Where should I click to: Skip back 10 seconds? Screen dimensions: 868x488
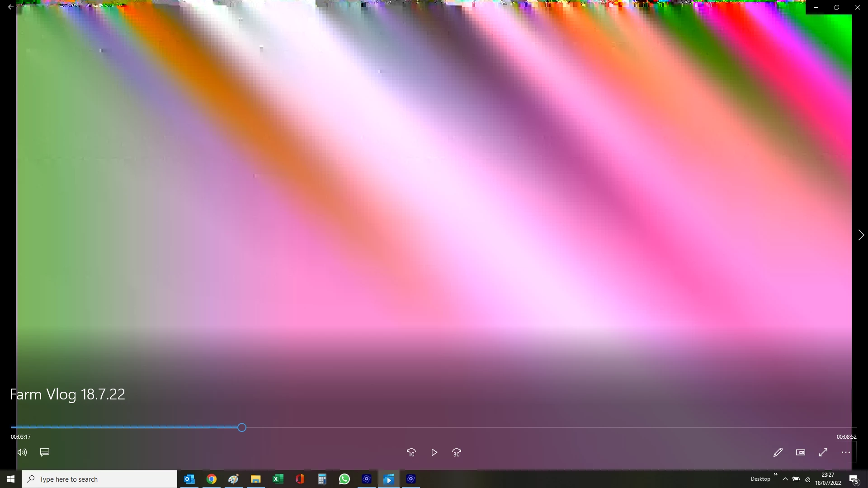[411, 452]
